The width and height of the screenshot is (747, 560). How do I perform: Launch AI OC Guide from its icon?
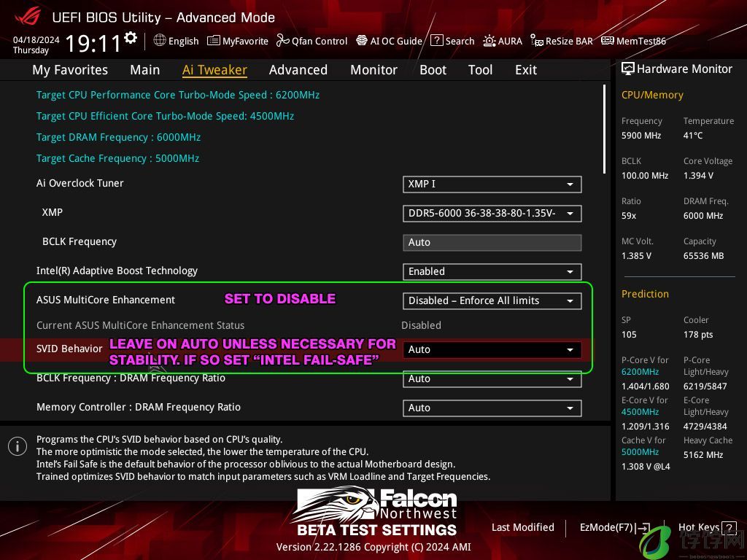(362, 41)
